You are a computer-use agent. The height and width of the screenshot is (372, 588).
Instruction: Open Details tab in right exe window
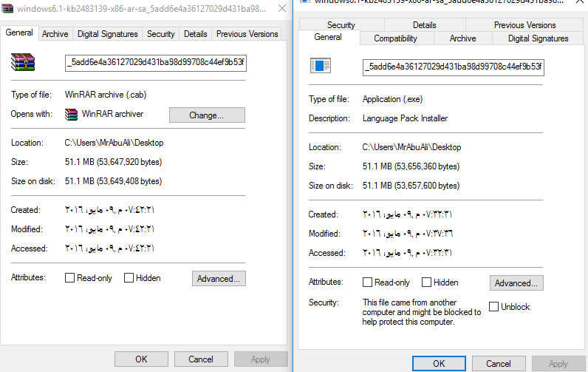tap(425, 25)
